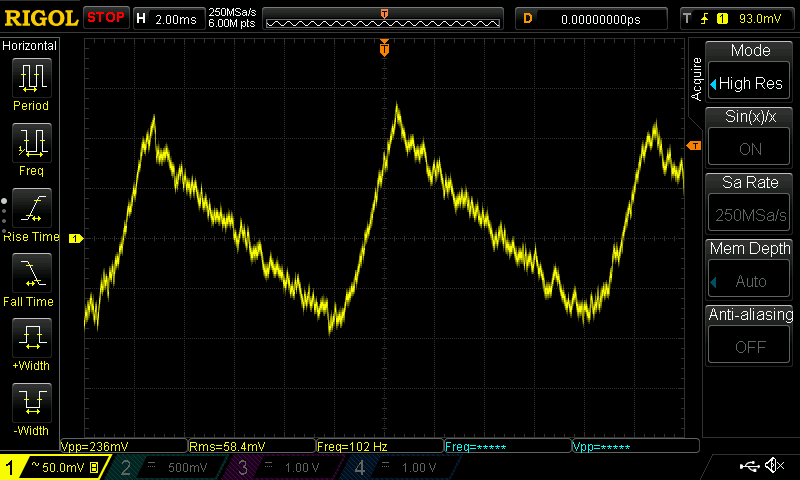Click the orange trigger level marker on right edge
Image resolution: width=800 pixels, height=480 pixels.
point(694,146)
